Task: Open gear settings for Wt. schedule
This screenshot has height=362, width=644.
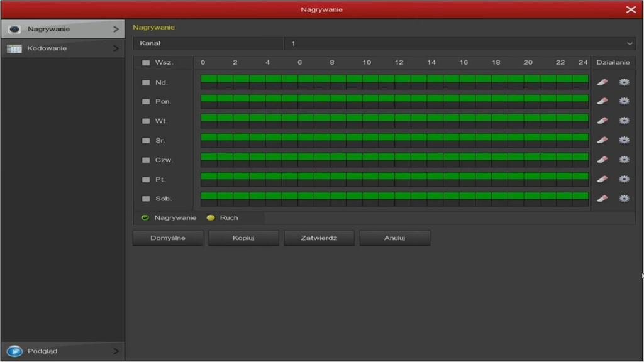Action: tap(624, 121)
